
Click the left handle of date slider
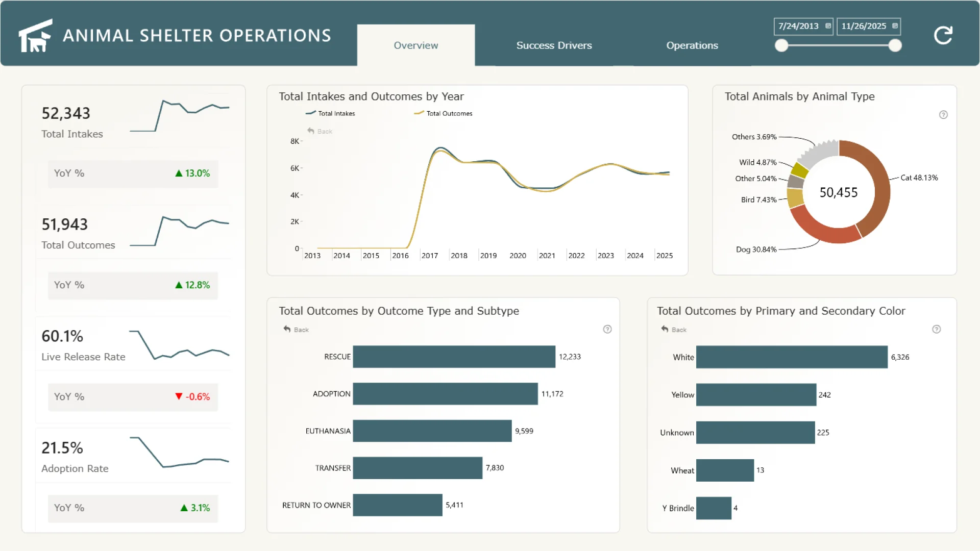click(781, 45)
